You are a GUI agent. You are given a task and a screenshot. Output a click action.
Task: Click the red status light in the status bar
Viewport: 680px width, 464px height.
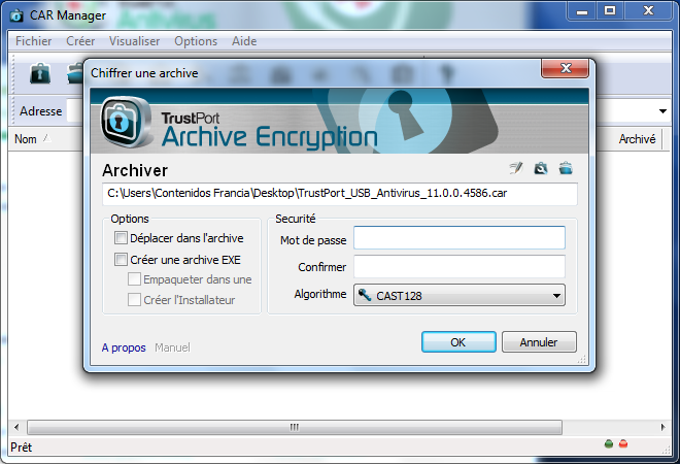tap(623, 444)
